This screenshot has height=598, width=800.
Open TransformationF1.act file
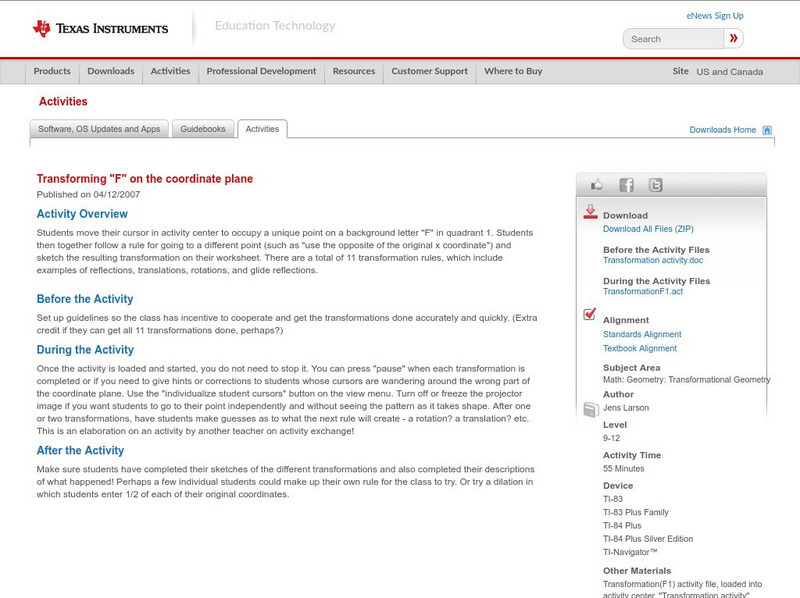click(x=643, y=291)
